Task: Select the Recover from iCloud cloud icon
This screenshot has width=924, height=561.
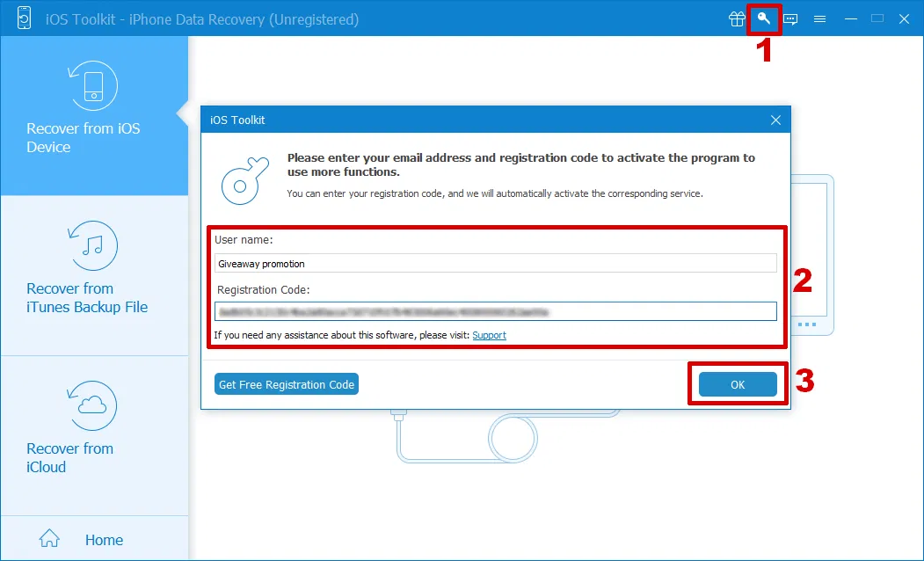Action: pos(94,406)
